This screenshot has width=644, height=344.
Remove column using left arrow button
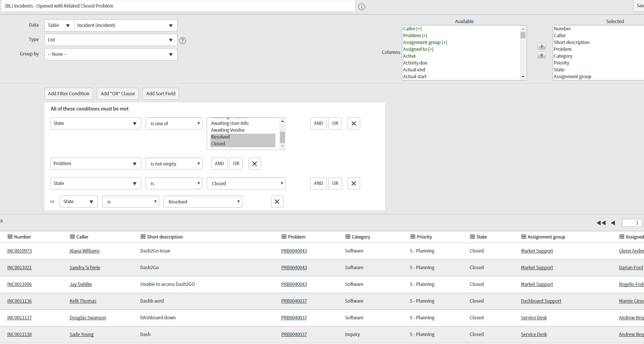tap(542, 55)
